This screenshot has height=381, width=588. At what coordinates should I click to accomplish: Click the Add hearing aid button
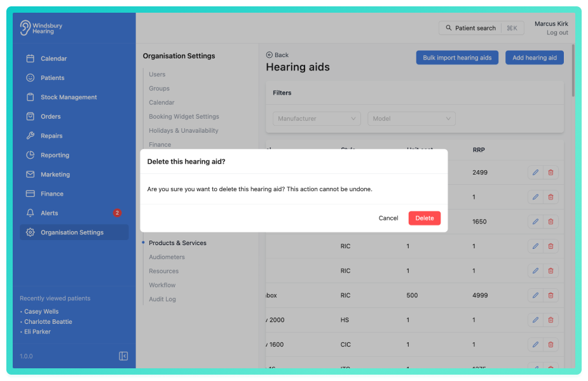(x=534, y=58)
